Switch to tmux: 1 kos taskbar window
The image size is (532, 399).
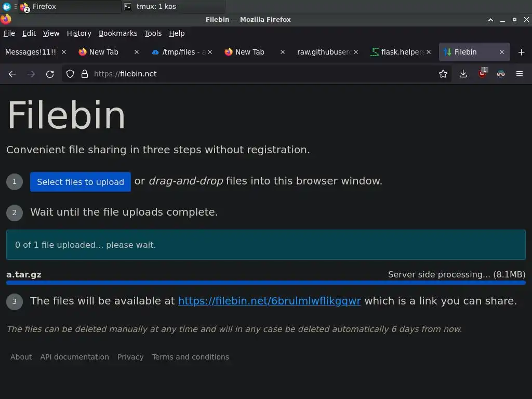tap(174, 6)
